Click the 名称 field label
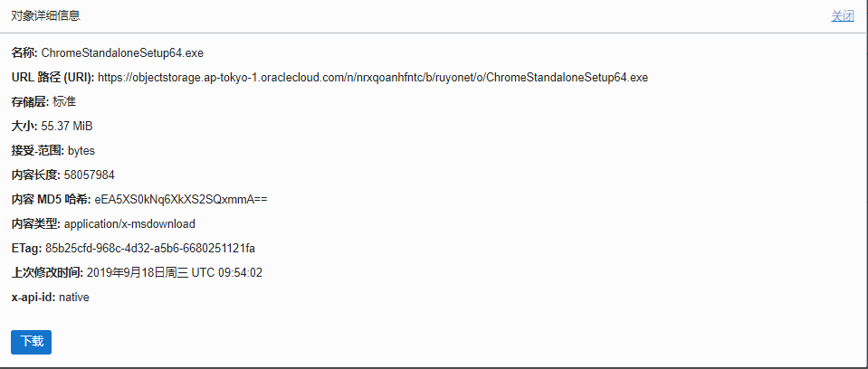This screenshot has width=868, height=369. point(24,53)
